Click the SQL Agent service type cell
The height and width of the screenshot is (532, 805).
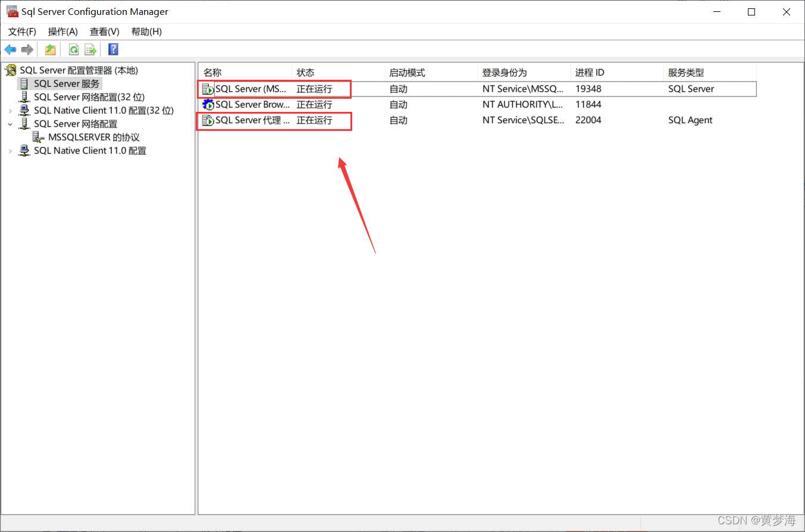[x=690, y=120]
